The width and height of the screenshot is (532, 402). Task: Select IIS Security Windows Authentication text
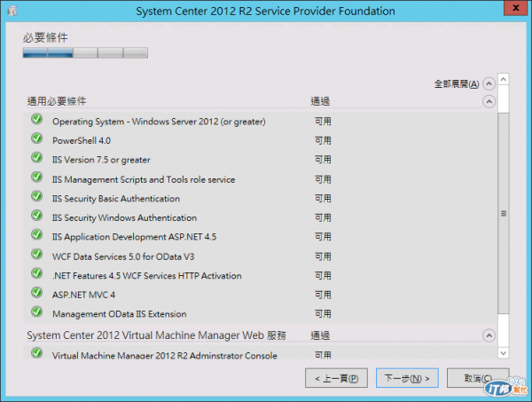coord(124,218)
